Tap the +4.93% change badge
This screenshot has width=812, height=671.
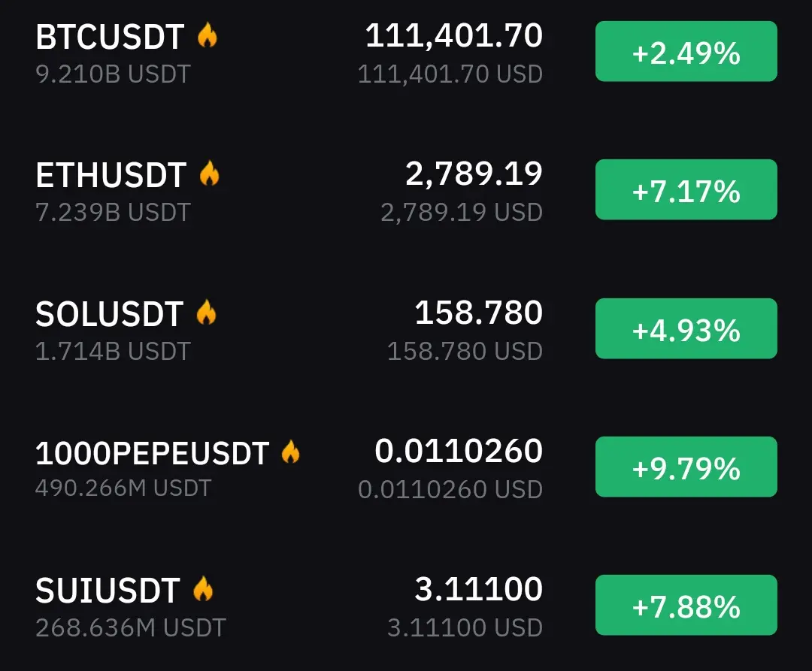click(686, 328)
